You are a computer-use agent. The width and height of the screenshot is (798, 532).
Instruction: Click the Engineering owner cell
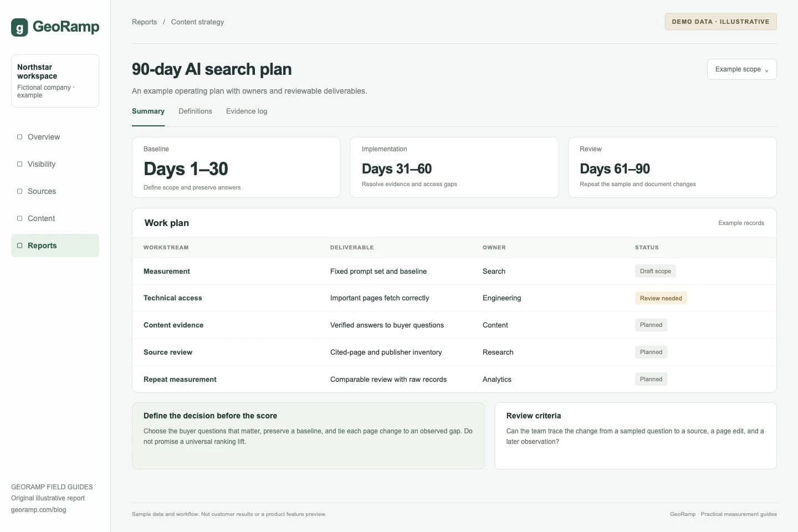pos(502,298)
